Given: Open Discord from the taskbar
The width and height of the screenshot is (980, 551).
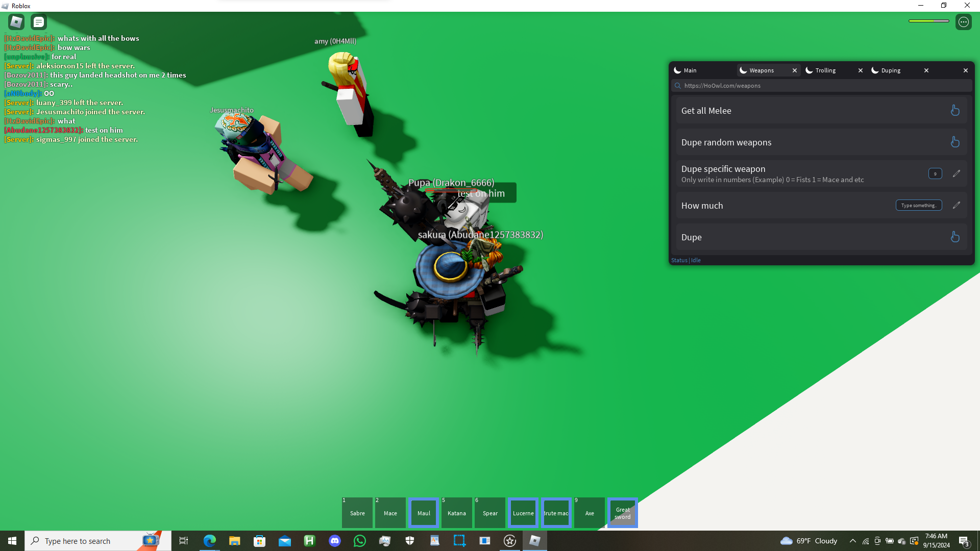Looking at the screenshot, I should pyautogui.click(x=335, y=541).
